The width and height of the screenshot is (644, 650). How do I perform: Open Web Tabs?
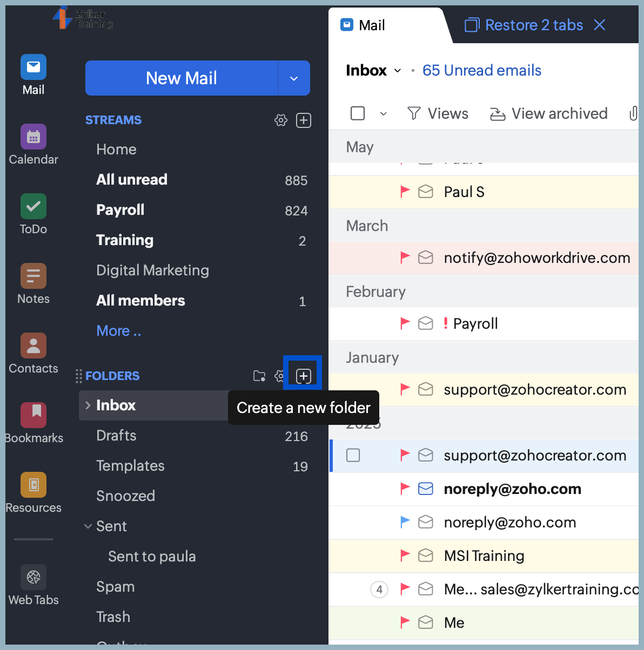[x=33, y=585]
